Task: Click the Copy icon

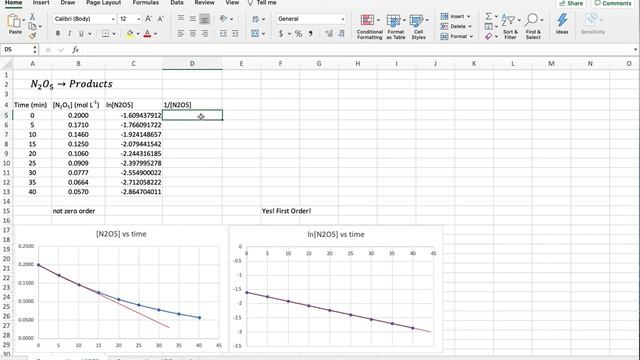Action: [32, 27]
